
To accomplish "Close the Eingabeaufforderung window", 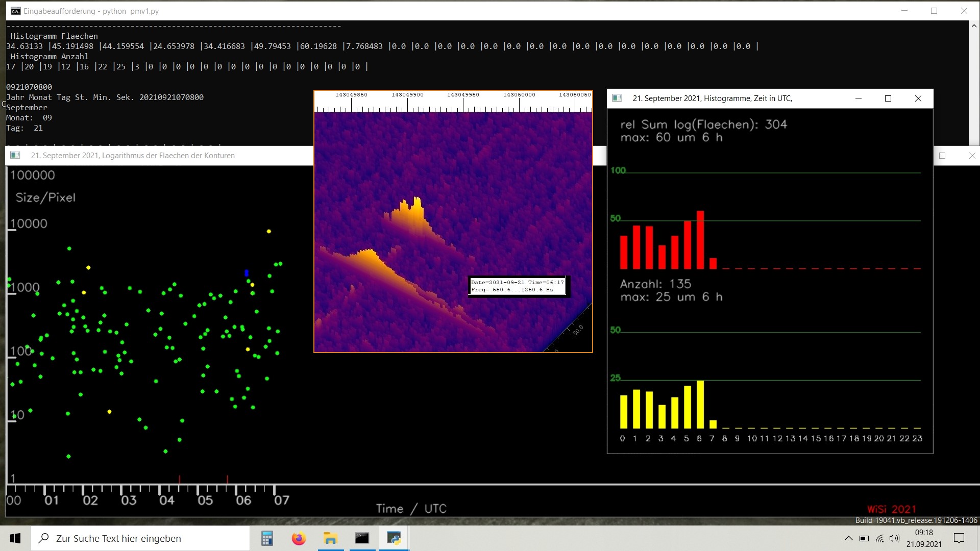I will tap(964, 11).
